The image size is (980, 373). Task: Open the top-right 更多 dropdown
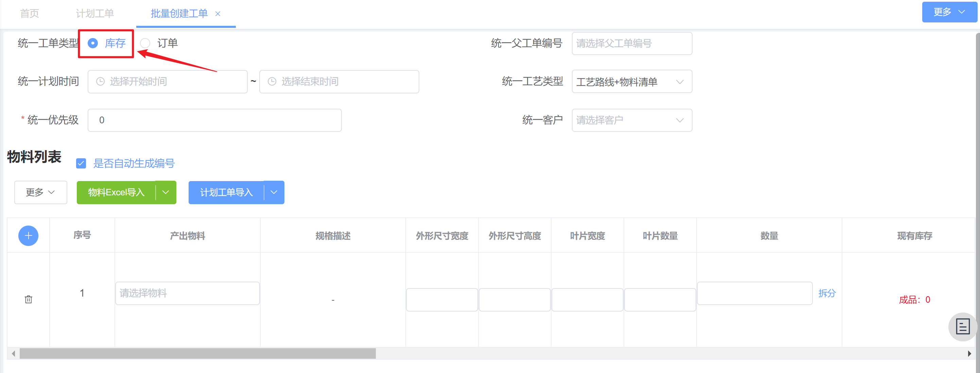(x=949, y=12)
